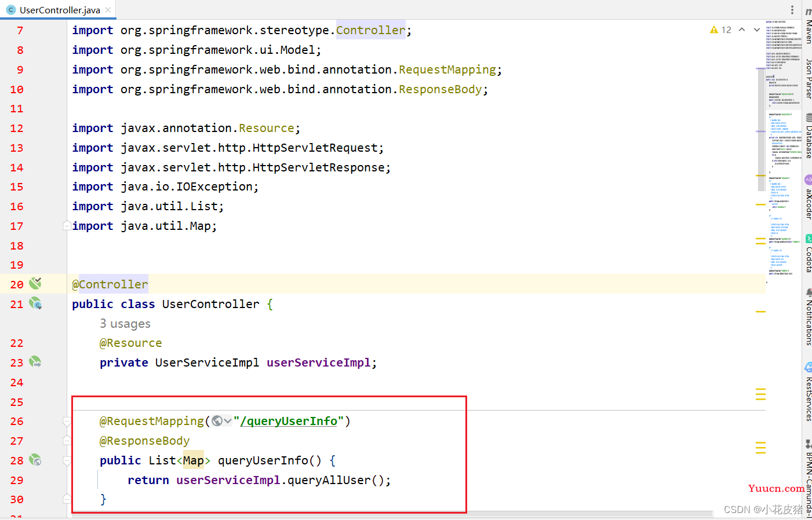Click the Codota tool window icon
The height and width of the screenshot is (520, 812).
click(x=809, y=239)
